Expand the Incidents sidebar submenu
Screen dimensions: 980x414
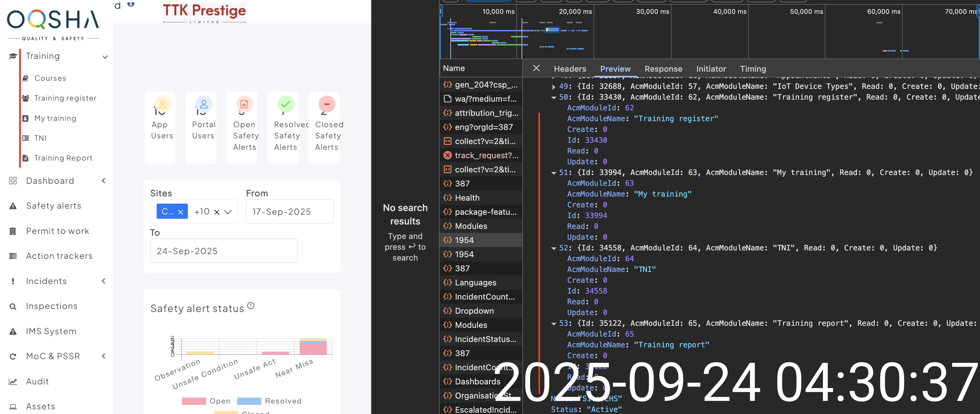pos(104,281)
